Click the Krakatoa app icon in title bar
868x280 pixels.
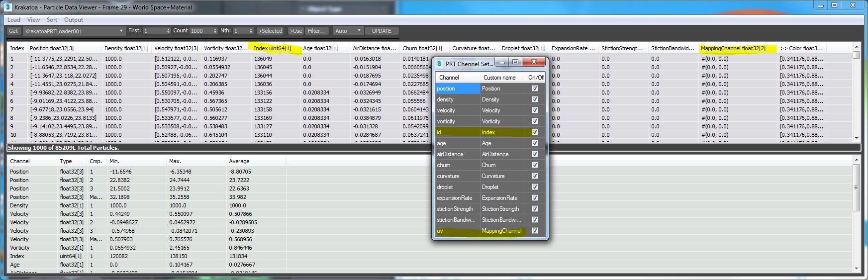8,7
